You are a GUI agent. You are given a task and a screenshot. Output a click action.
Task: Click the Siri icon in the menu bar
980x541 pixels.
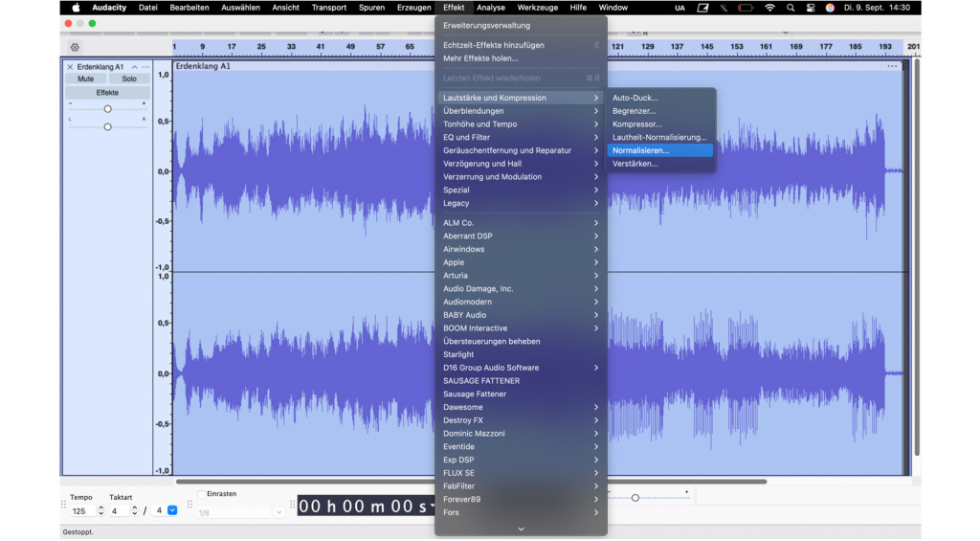click(830, 8)
